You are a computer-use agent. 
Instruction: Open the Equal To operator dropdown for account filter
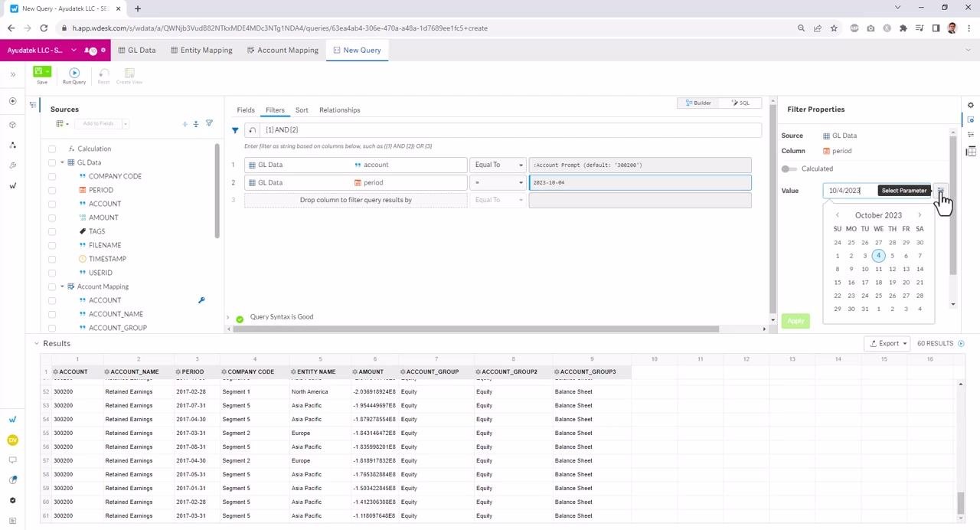click(x=498, y=165)
